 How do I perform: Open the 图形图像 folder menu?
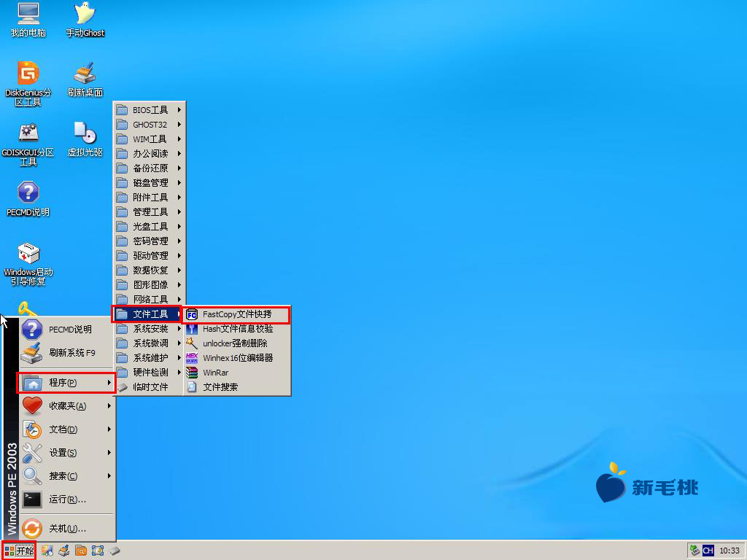[x=149, y=285]
